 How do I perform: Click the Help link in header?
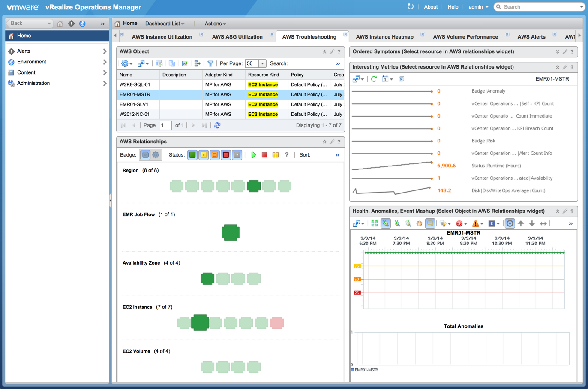click(453, 7)
